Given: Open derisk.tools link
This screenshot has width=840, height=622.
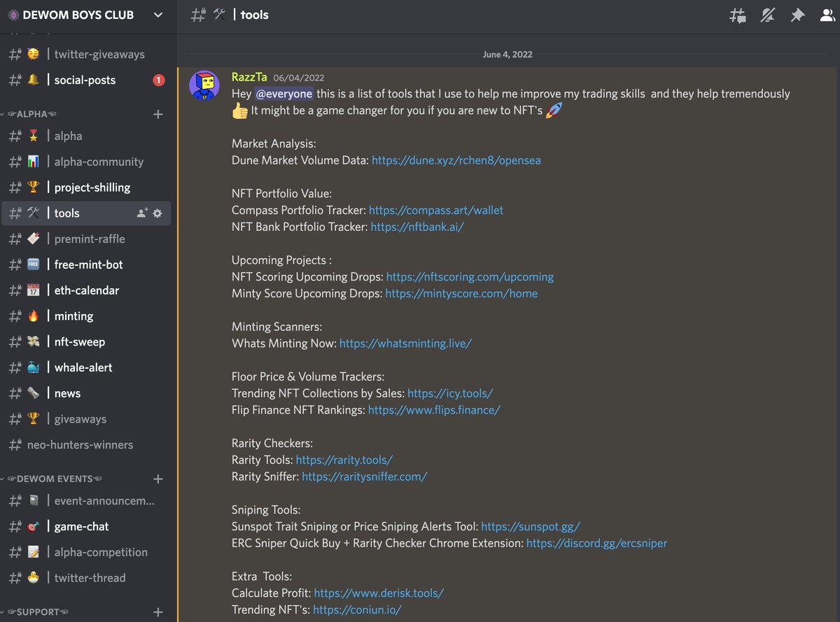Looking at the screenshot, I should 379,593.
